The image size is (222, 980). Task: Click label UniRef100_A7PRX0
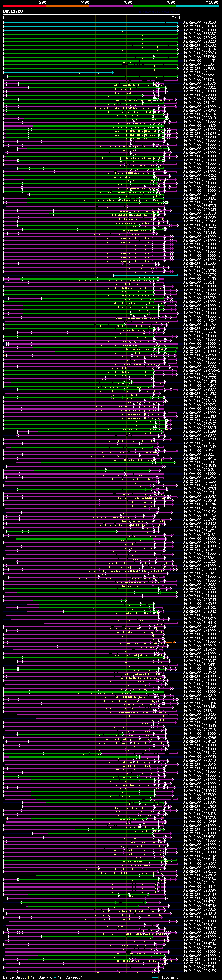[199, 53]
